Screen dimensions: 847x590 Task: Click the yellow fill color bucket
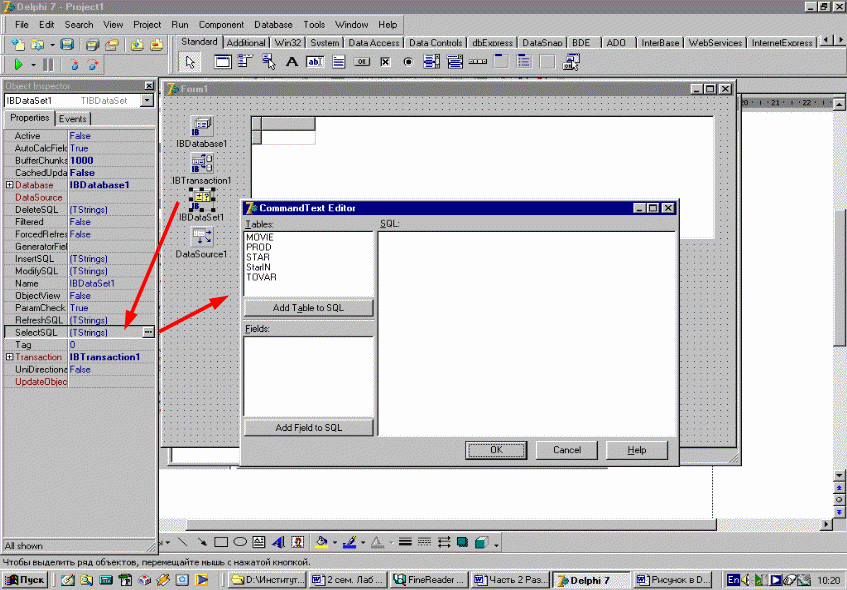click(322, 542)
